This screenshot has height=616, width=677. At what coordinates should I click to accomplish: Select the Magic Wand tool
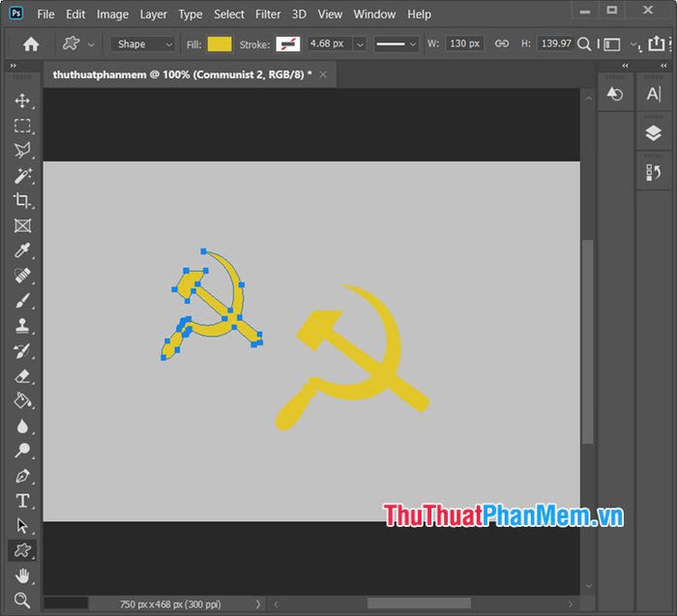[22, 176]
